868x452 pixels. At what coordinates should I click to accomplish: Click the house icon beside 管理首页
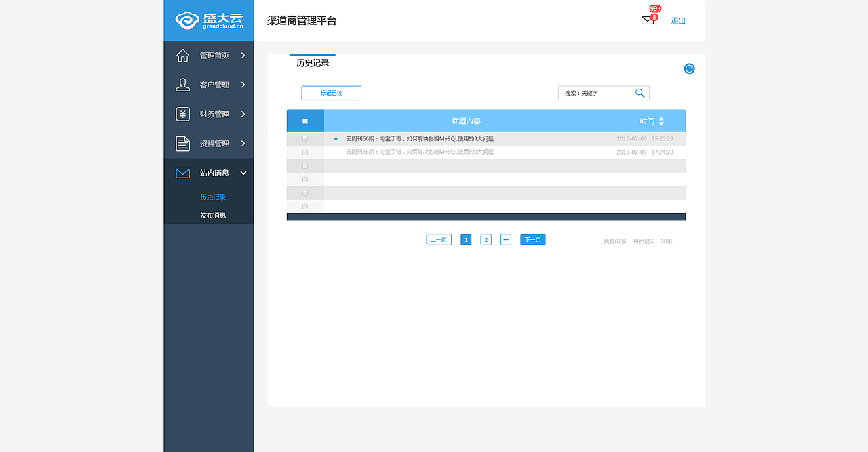click(182, 56)
